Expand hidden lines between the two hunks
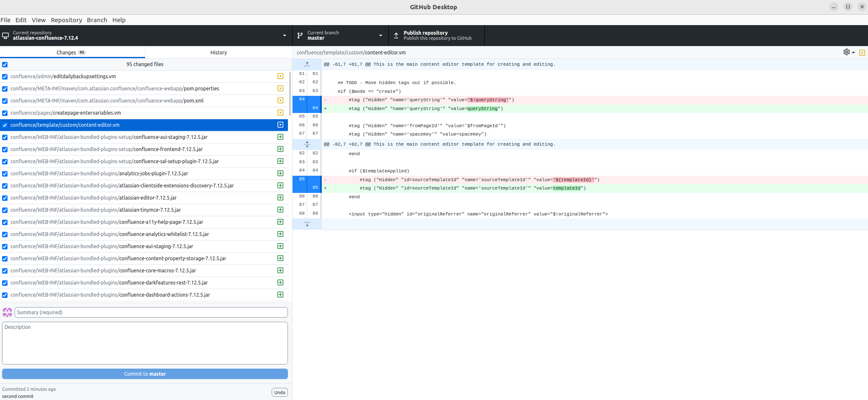This screenshot has height=400, width=868. 307,144
